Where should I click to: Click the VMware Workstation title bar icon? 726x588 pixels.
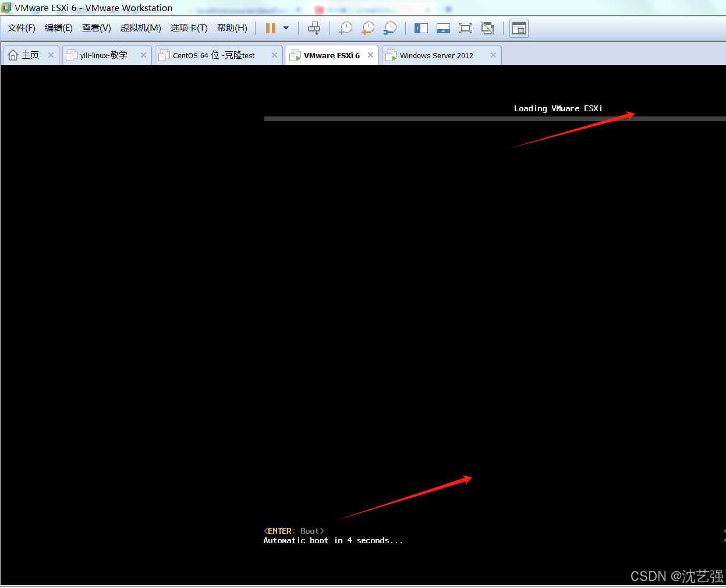(6, 8)
